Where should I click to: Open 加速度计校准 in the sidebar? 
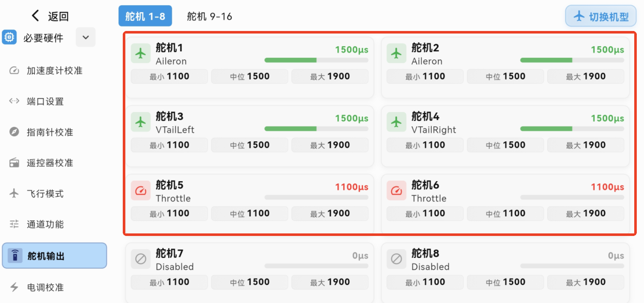(54, 70)
